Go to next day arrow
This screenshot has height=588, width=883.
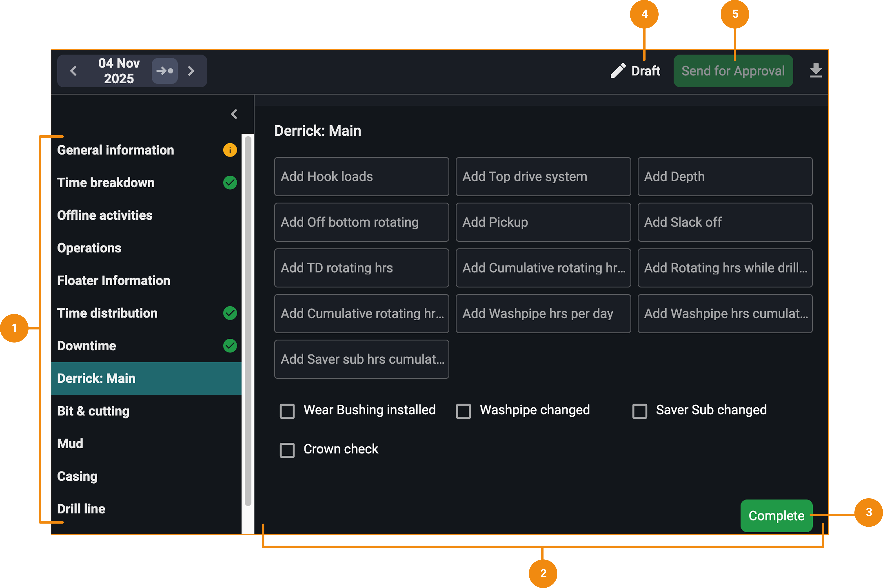pos(191,71)
